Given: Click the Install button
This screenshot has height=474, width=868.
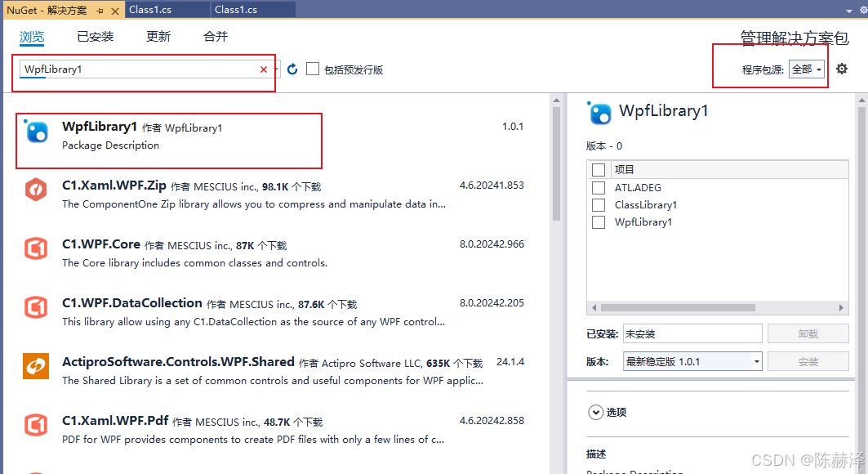Looking at the screenshot, I should coord(808,361).
